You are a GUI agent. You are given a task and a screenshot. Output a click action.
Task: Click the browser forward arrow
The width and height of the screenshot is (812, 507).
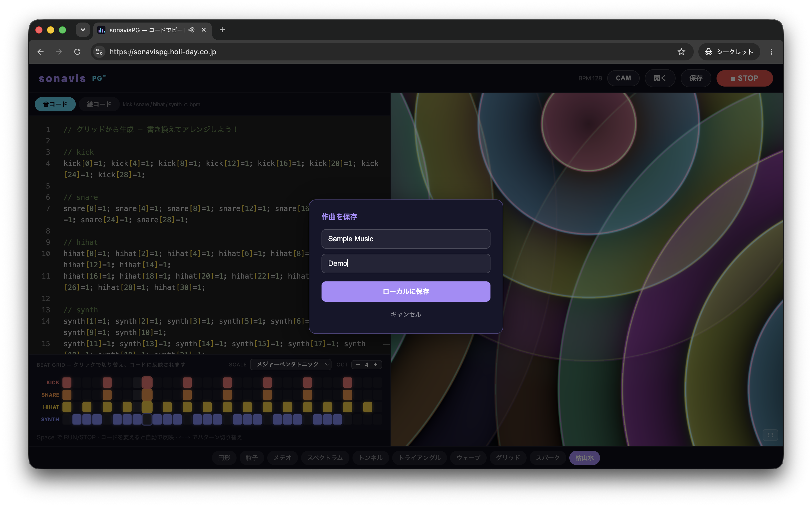(59, 52)
